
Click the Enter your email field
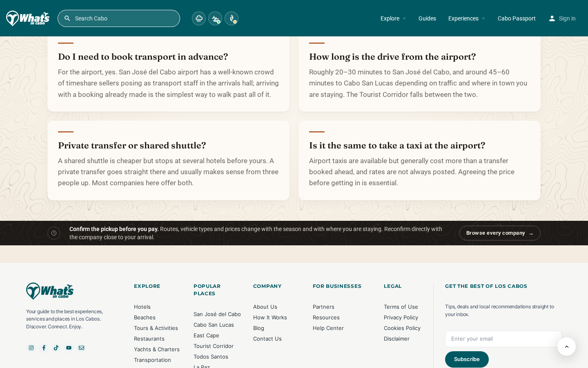point(503,339)
